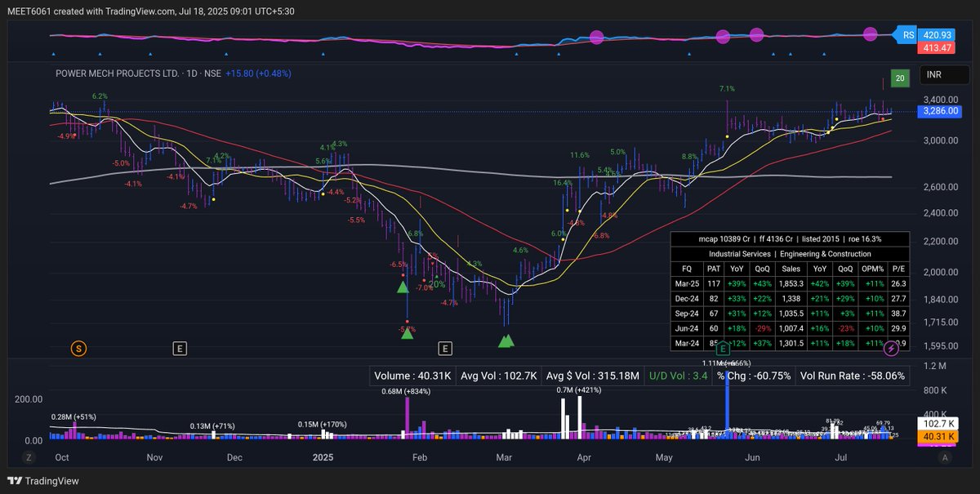Click the 38.7 P/E cell
Image resolution: width=980 pixels, height=494 pixels.
click(898, 314)
